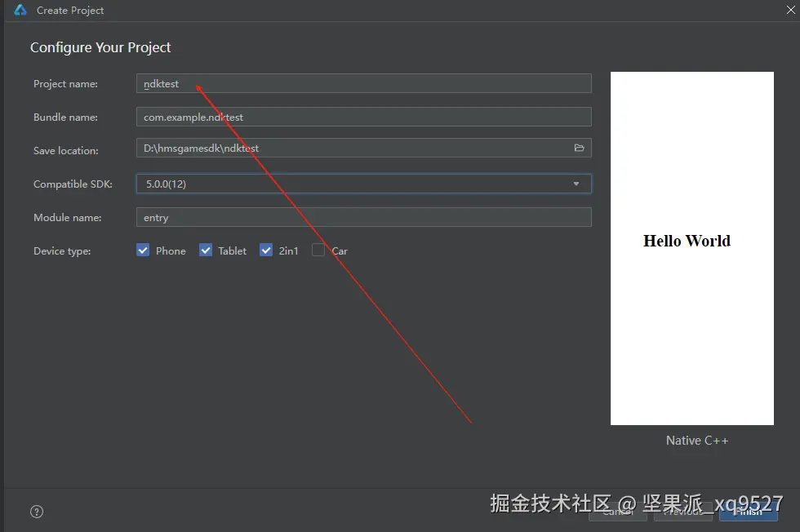Click the Configure Your Project heading
Viewport: 800px width, 532px height.
[x=100, y=47]
